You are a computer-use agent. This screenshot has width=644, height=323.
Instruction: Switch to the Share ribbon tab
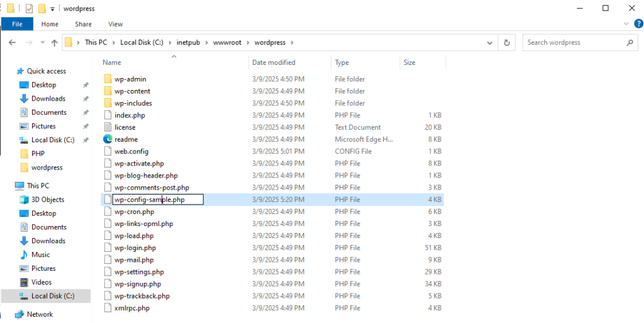tap(84, 25)
